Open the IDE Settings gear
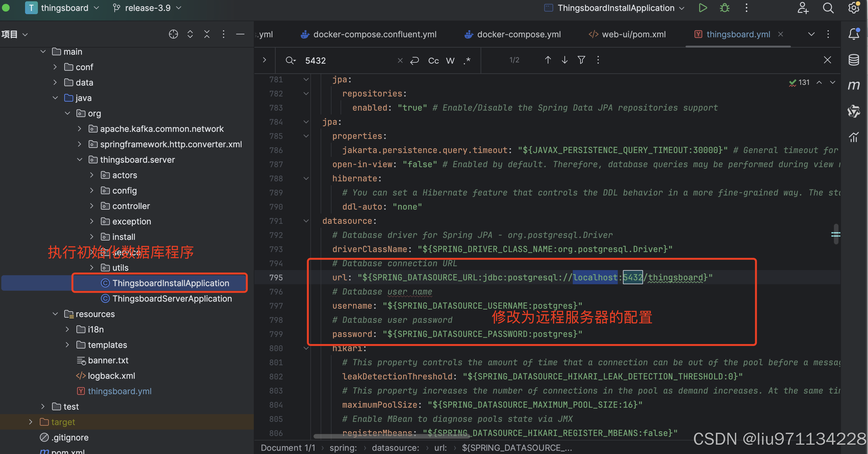 [854, 8]
